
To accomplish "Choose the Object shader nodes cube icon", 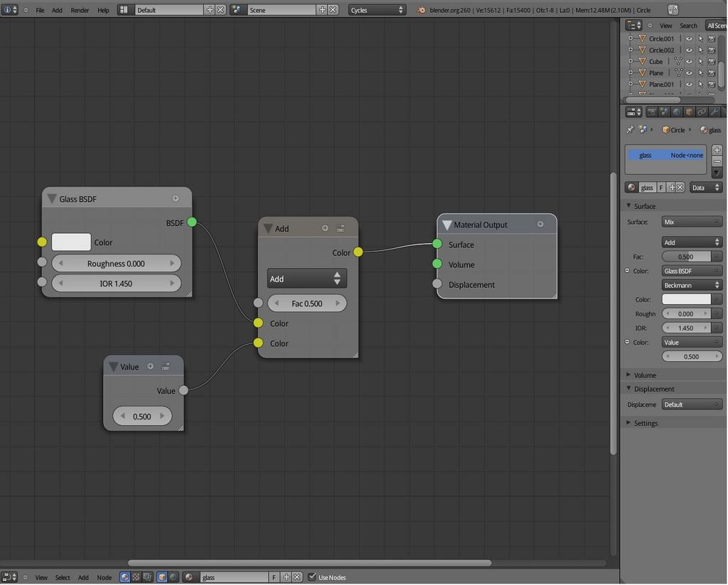I will coord(162,577).
